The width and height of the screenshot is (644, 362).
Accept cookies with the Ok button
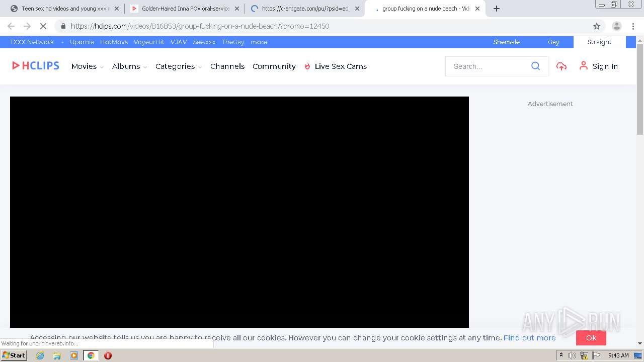pyautogui.click(x=591, y=338)
